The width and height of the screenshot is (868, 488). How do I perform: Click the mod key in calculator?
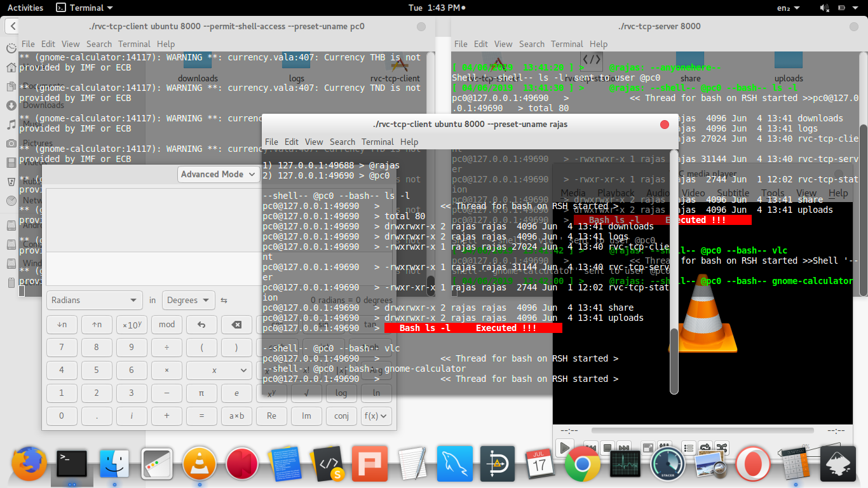pos(166,325)
